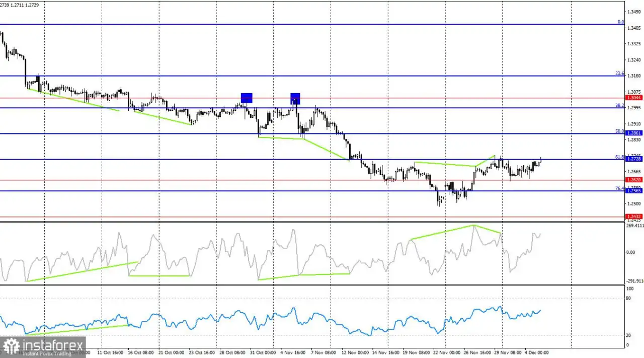Click the 1.2830 price axis value
Screen dimensions: 644x358
pyautogui.click(x=633, y=139)
